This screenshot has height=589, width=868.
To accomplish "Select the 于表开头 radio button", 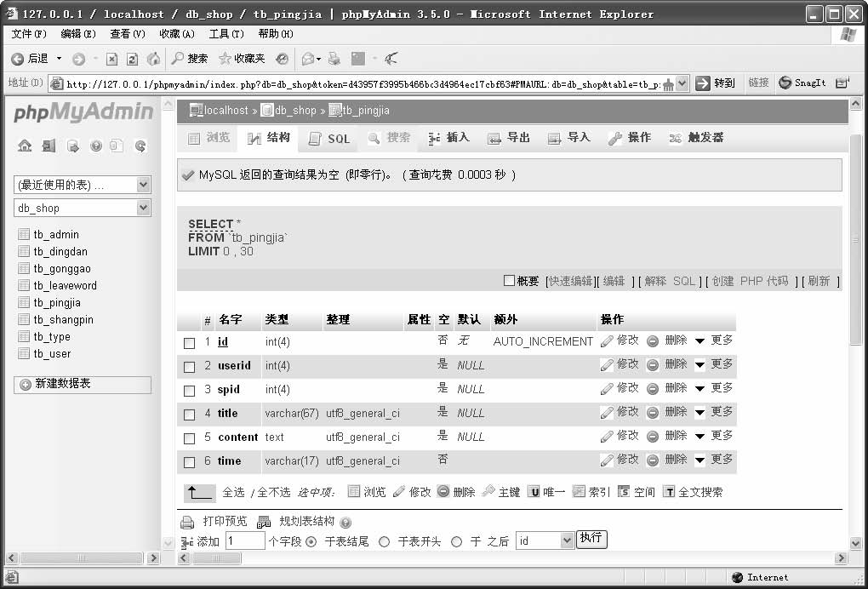I will click(x=384, y=541).
